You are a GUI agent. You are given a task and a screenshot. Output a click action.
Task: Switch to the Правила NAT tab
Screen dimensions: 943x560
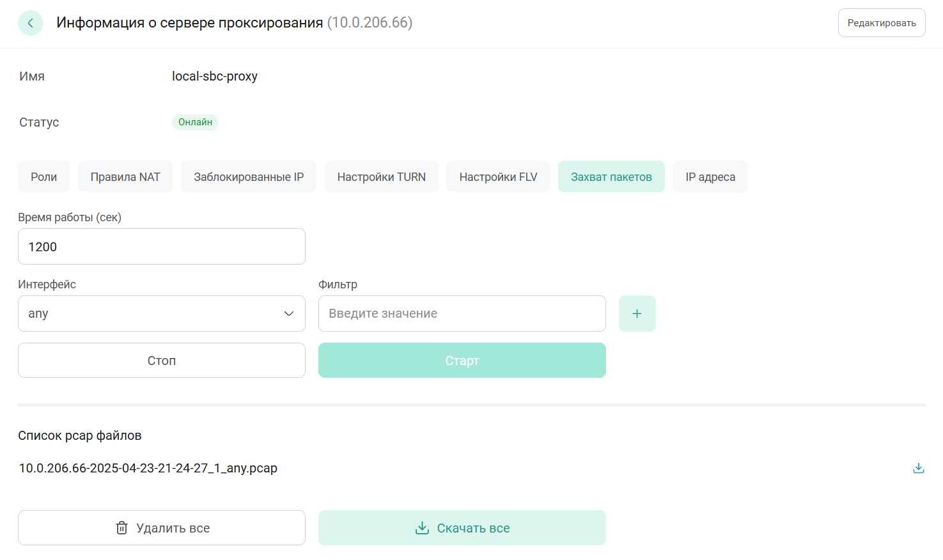point(125,176)
